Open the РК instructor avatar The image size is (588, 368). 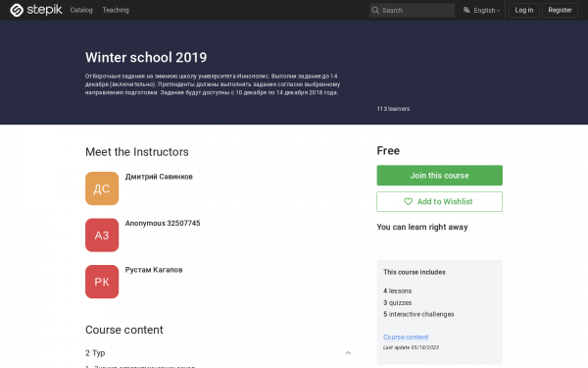[102, 282]
